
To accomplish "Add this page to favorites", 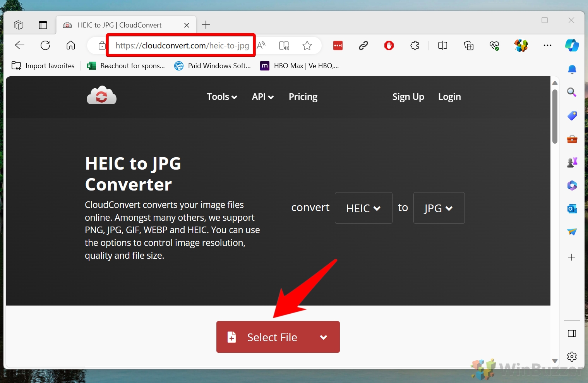I will click(307, 46).
